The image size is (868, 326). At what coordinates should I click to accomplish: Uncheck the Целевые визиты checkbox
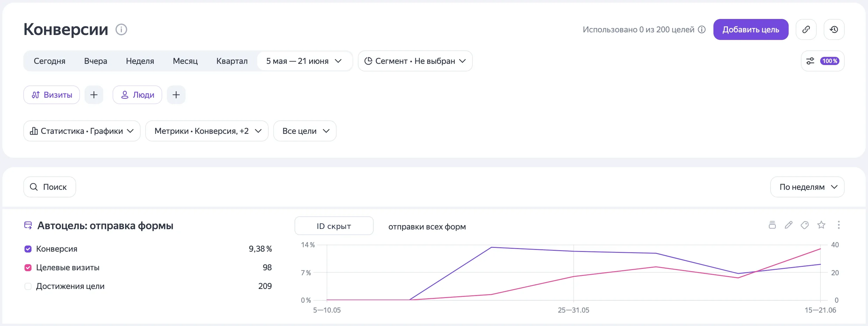(x=28, y=268)
